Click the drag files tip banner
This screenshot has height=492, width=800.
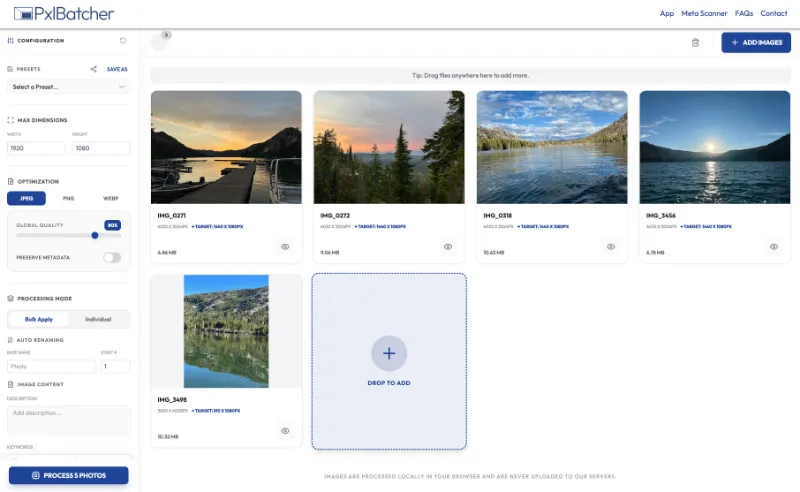pyautogui.click(x=470, y=75)
